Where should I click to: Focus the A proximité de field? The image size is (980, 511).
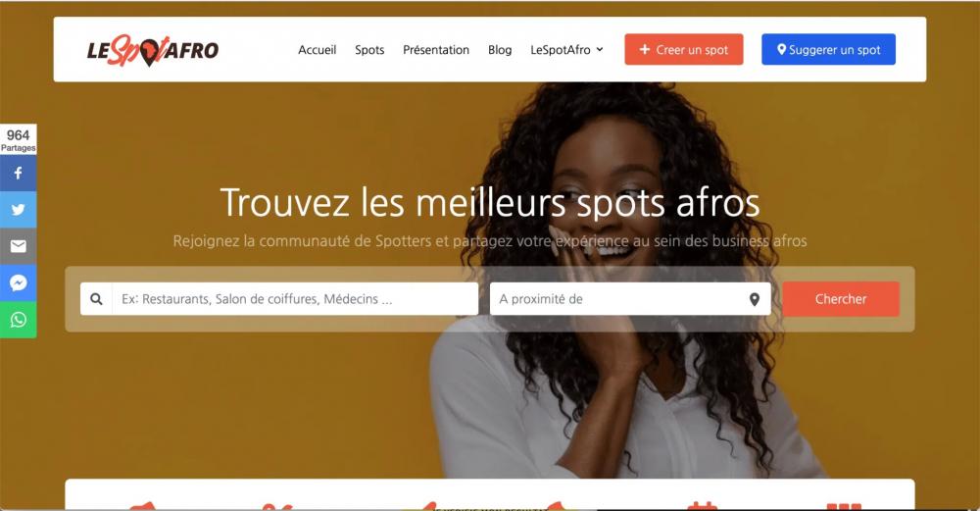coord(630,299)
